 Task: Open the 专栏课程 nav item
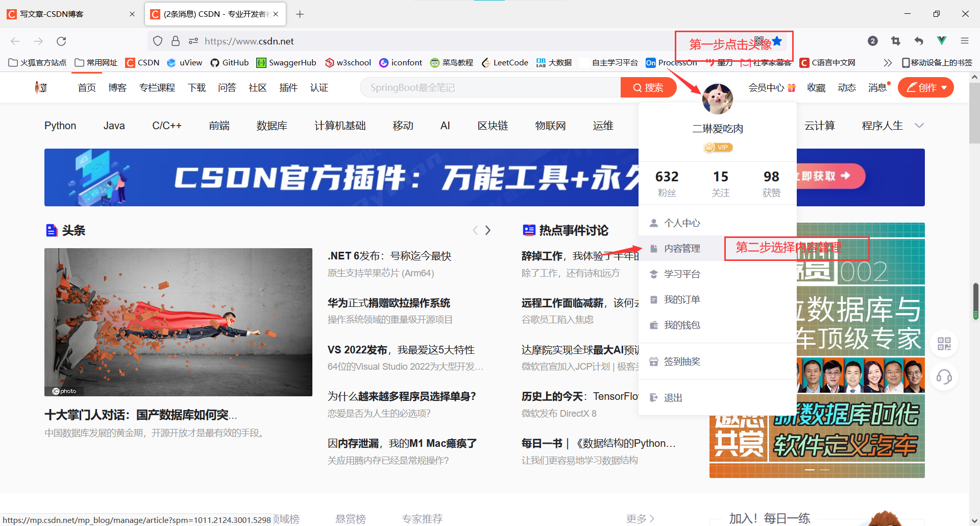157,87
